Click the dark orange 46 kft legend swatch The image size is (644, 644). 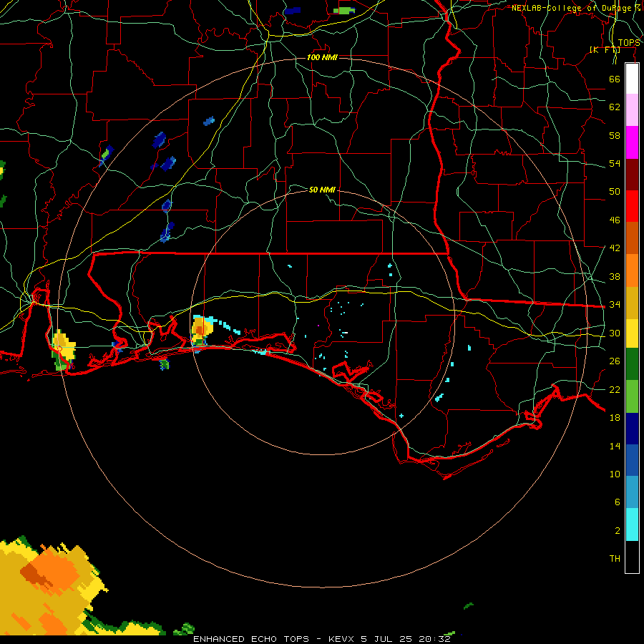pyautogui.click(x=632, y=238)
